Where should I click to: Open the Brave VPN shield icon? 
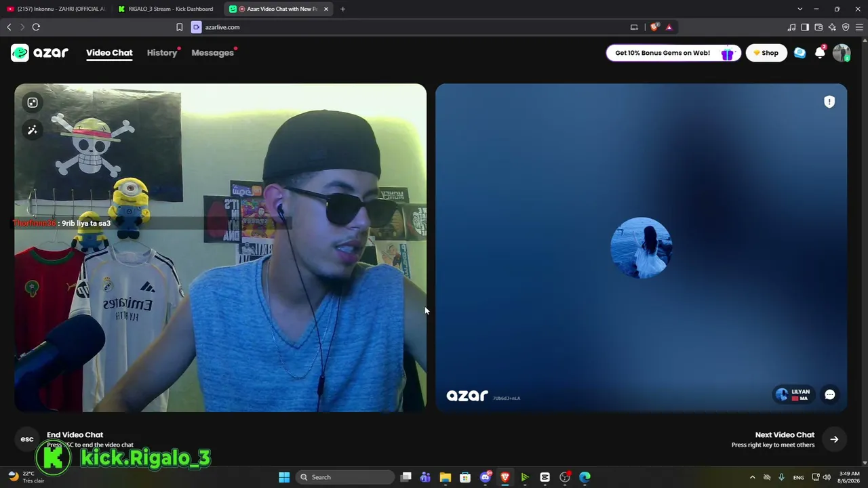tap(846, 27)
